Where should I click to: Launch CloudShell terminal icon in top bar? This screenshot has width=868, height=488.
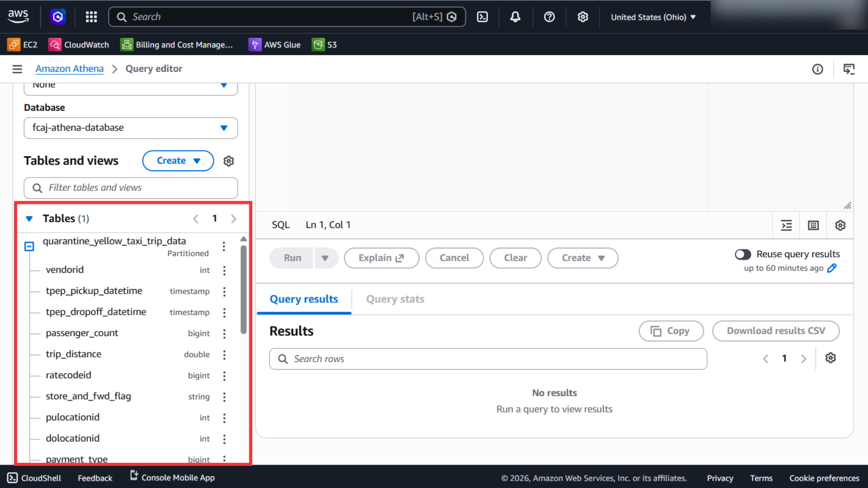pyautogui.click(x=482, y=17)
